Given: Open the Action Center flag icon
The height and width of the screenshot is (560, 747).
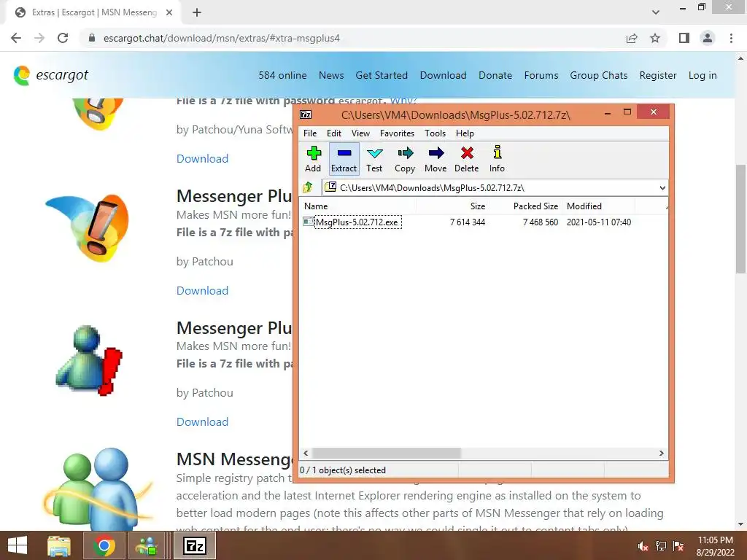Looking at the screenshot, I should click(x=678, y=546).
